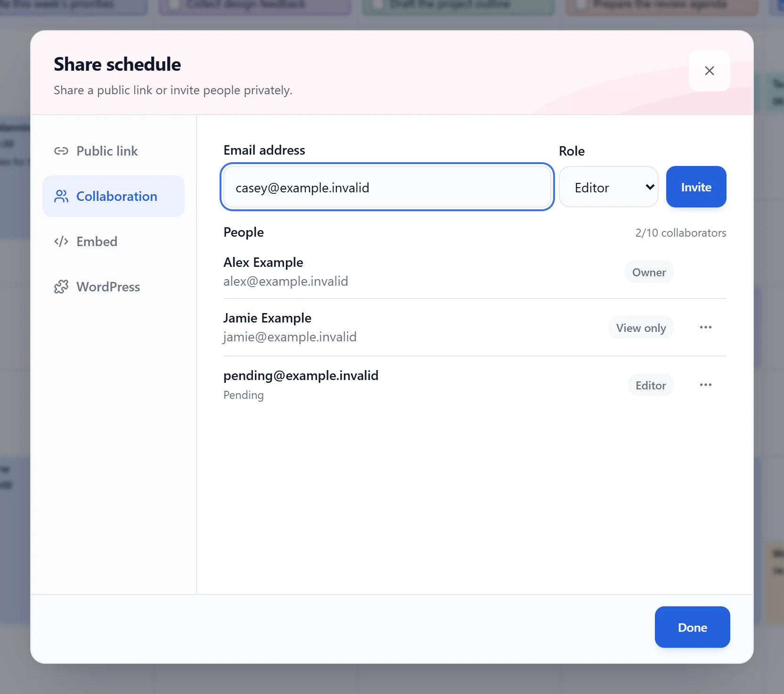The height and width of the screenshot is (694, 784).
Task: Focus the Email address input field
Action: (387, 187)
